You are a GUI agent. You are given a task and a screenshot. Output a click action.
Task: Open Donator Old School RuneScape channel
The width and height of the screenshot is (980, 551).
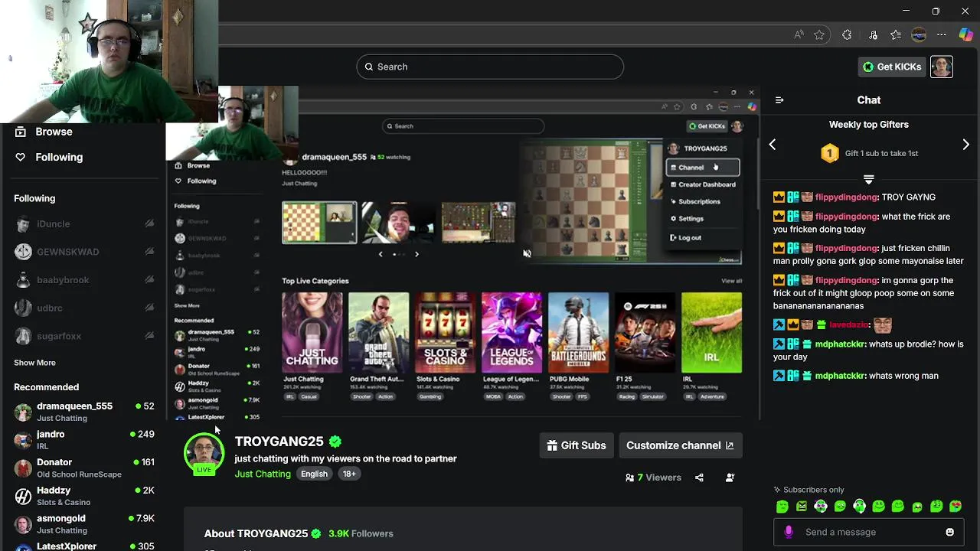84,468
